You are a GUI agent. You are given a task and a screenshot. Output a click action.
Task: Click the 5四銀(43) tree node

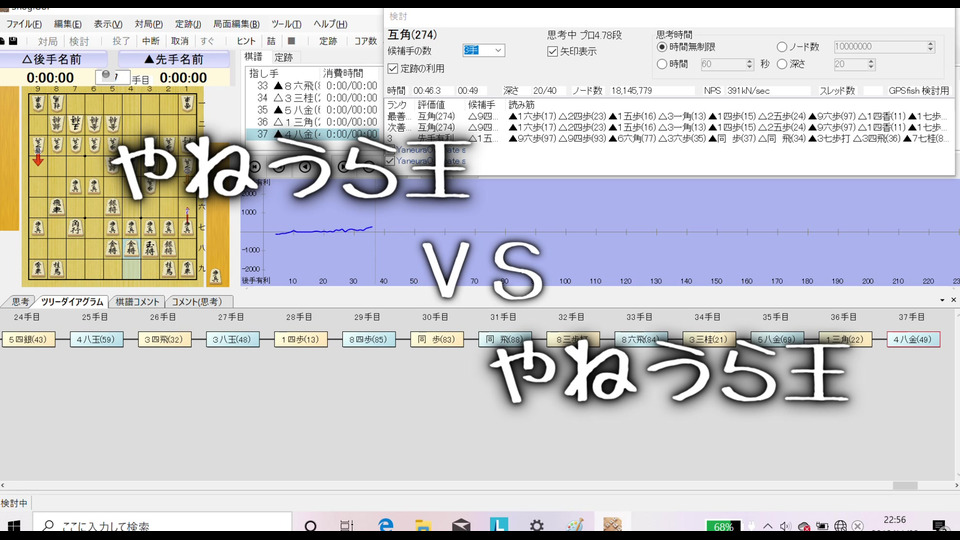point(28,339)
